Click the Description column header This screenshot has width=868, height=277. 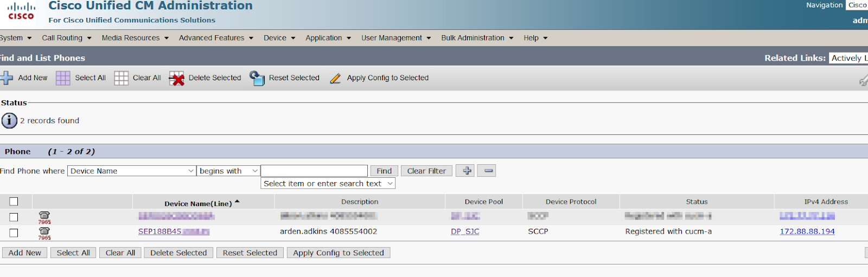pos(360,202)
